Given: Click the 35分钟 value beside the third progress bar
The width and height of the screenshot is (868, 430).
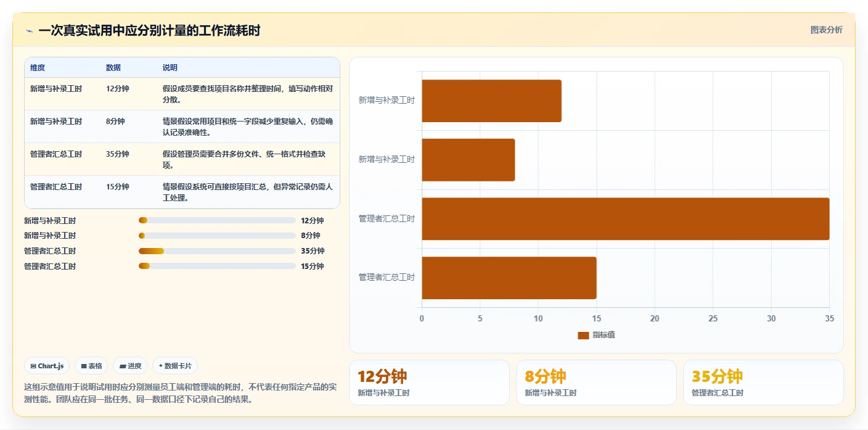Looking at the screenshot, I should pyautogui.click(x=313, y=251).
